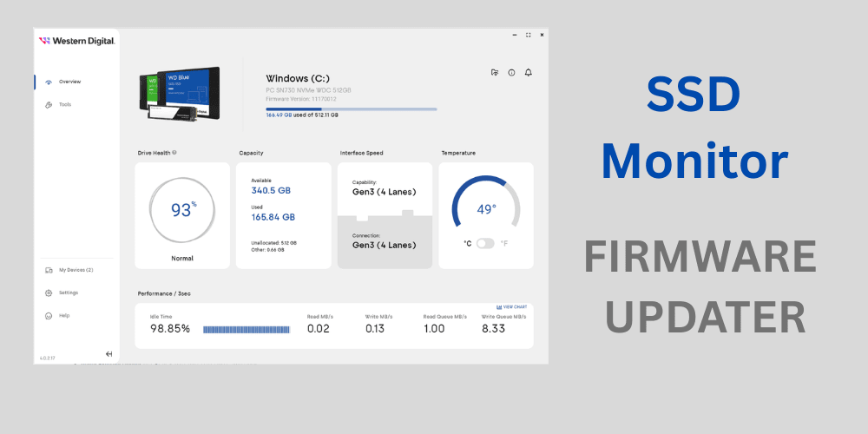The image size is (868, 434).
Task: Click the 165.84 GB used value
Action: coord(273,217)
